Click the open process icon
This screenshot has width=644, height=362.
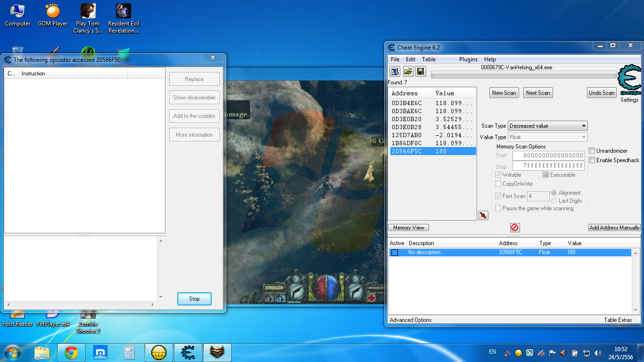[x=395, y=71]
